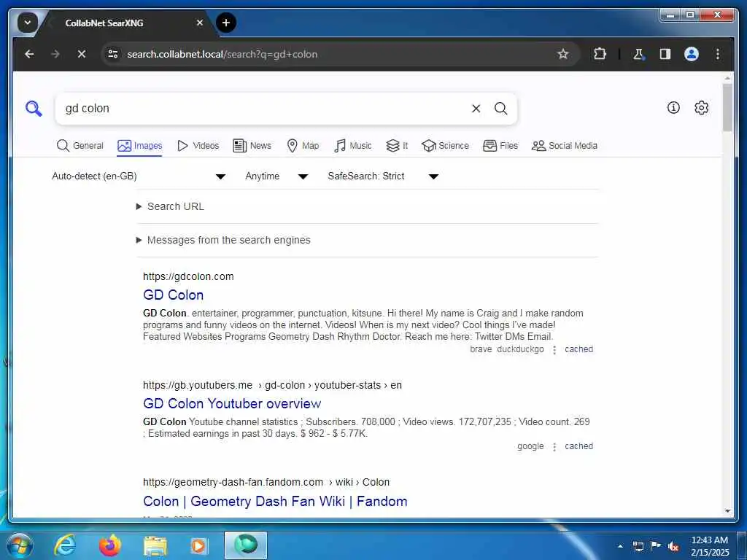Open the Extensions puzzle icon
This screenshot has width=747, height=560.
click(600, 54)
